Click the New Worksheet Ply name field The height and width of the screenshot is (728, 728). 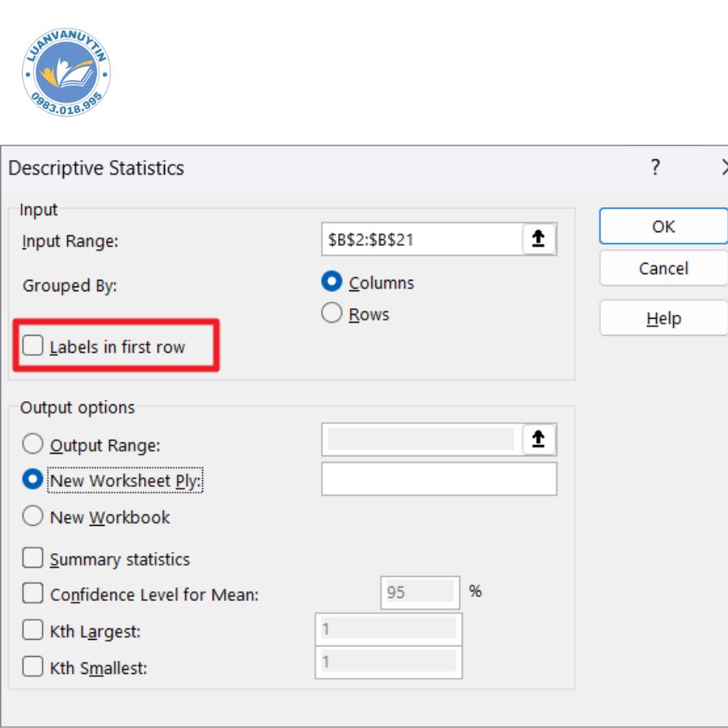point(439,479)
